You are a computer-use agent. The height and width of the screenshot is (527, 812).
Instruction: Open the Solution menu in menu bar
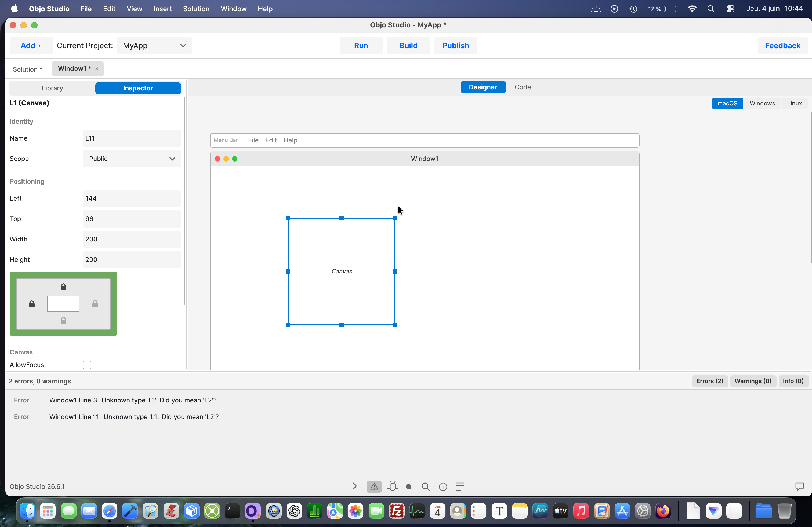196,9
